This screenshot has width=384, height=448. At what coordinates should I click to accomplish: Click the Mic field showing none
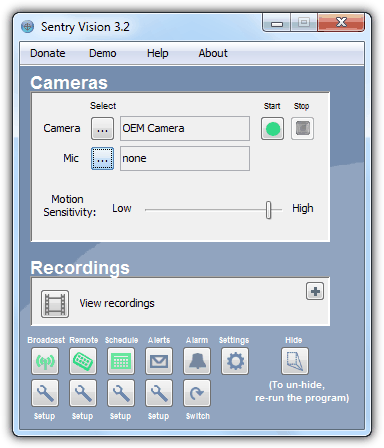185,158
